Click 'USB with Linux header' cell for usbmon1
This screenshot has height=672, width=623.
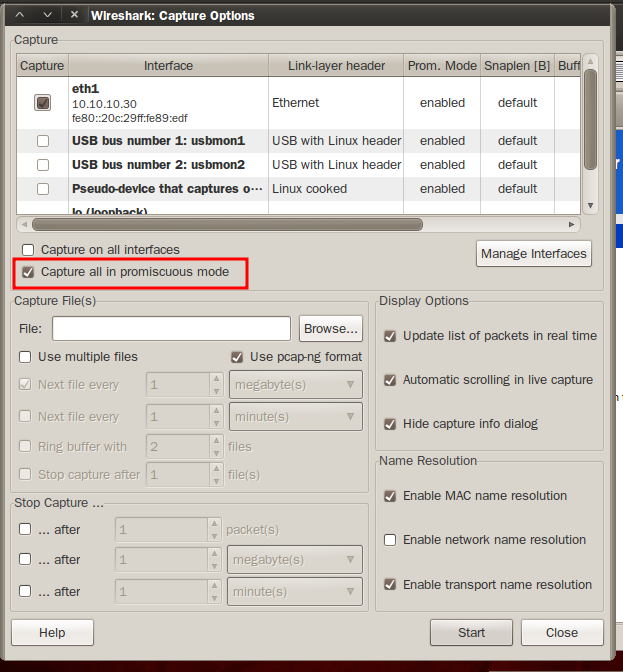click(336, 141)
